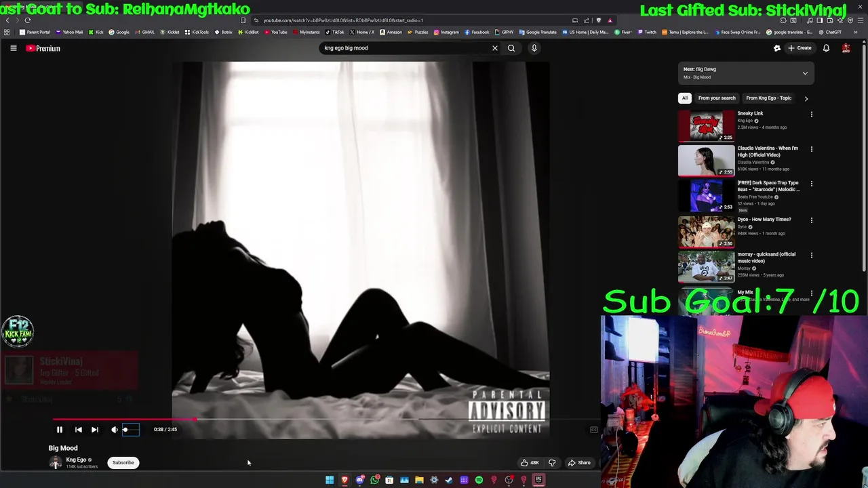
Task: Skip to the next video in queue
Action: (95, 429)
